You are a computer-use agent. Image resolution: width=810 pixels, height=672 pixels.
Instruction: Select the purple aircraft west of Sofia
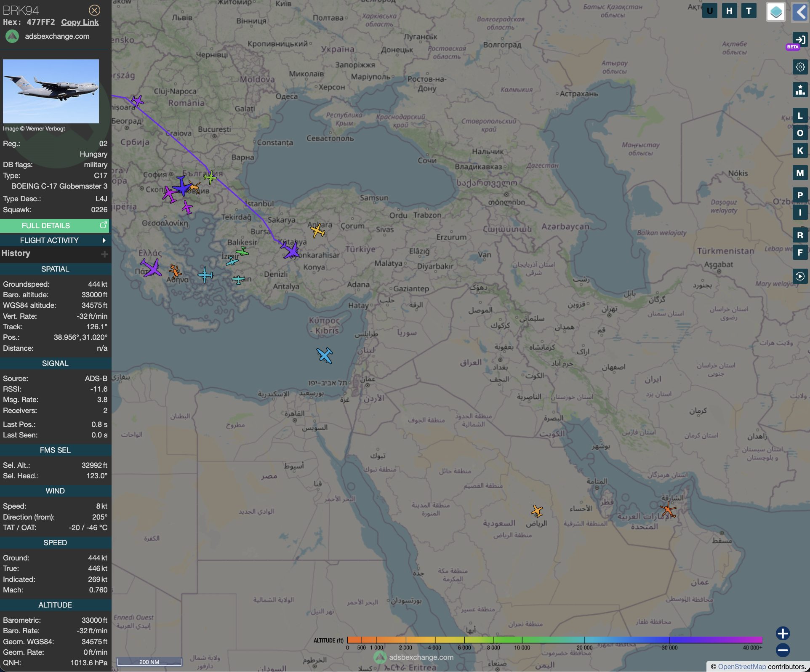pos(169,194)
